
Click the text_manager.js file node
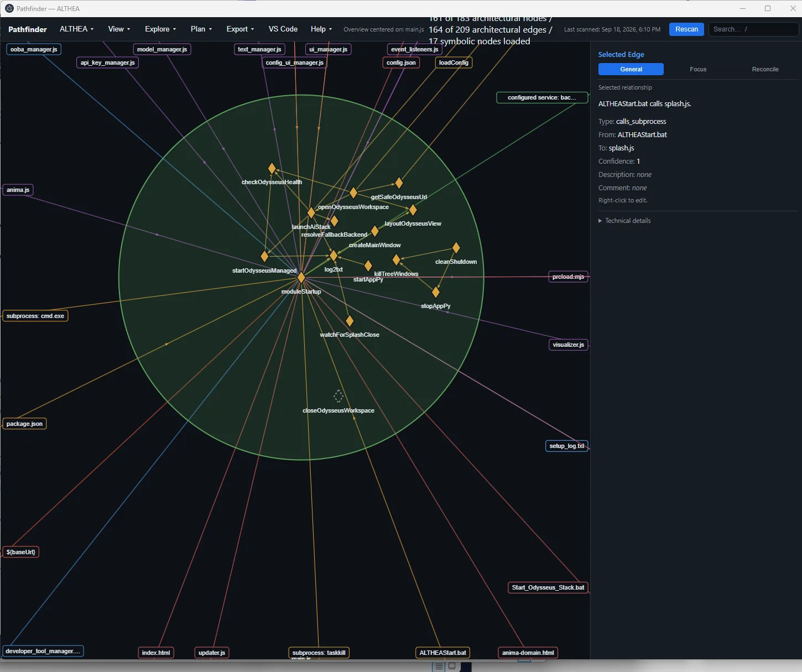(x=259, y=49)
